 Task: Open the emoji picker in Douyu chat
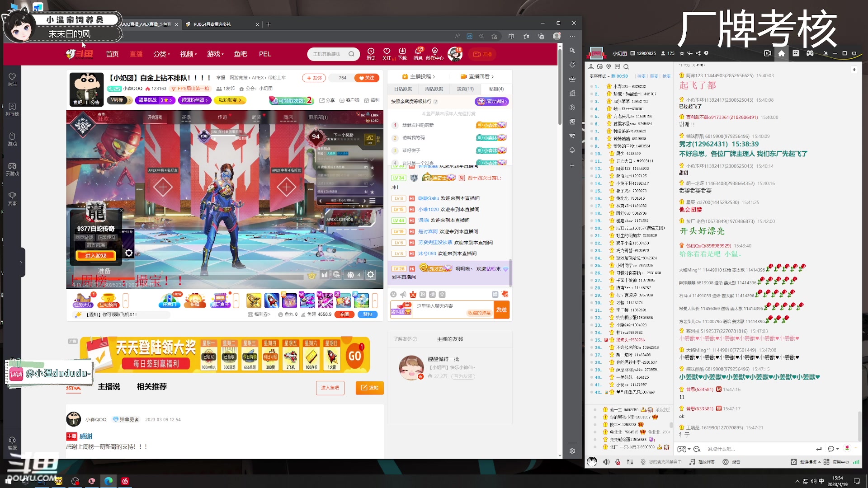[x=393, y=295]
